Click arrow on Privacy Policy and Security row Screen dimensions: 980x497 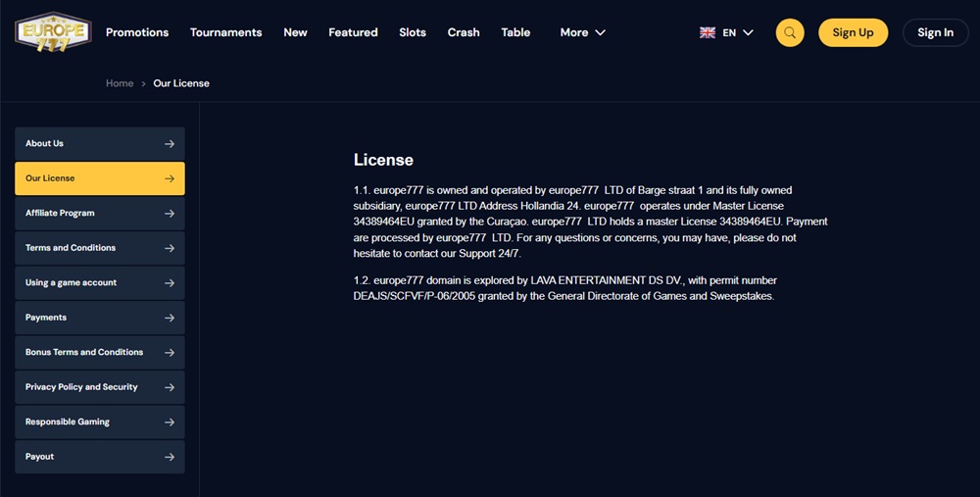pyautogui.click(x=170, y=387)
